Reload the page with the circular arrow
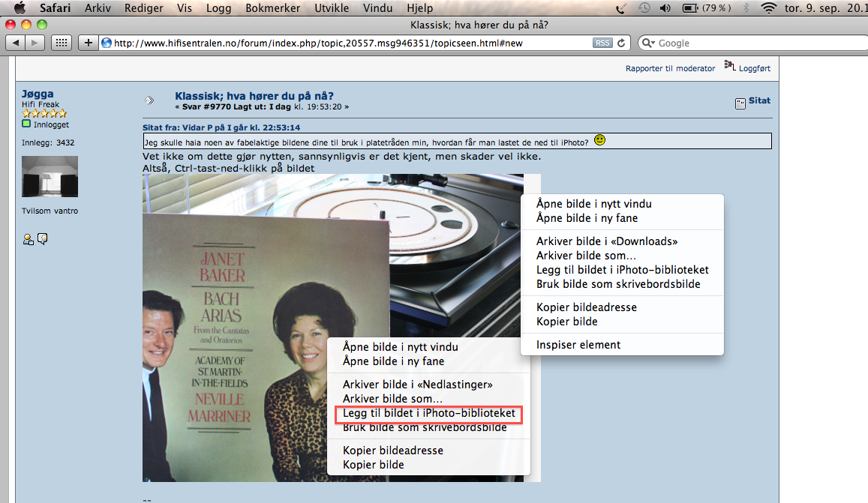 pyautogui.click(x=621, y=43)
